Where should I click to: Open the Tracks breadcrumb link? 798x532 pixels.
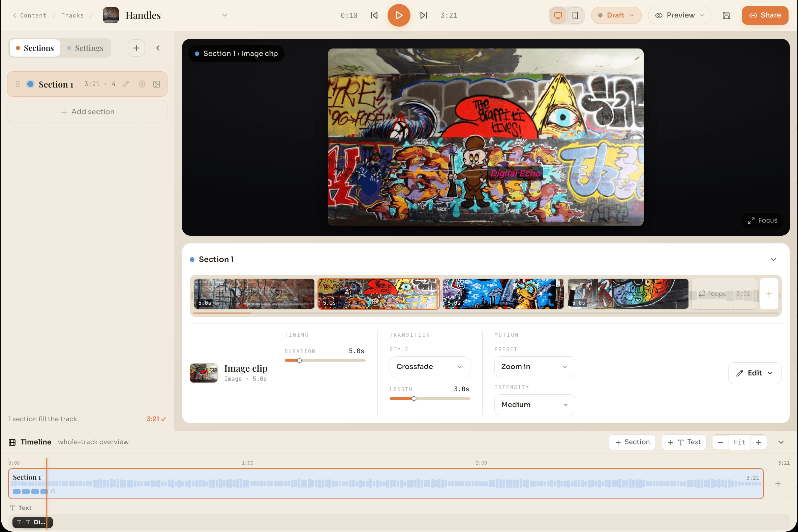click(72, 15)
